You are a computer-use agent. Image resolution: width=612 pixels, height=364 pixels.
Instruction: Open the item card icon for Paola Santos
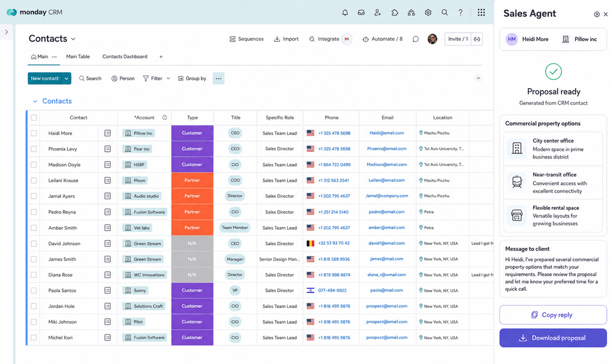(108, 290)
